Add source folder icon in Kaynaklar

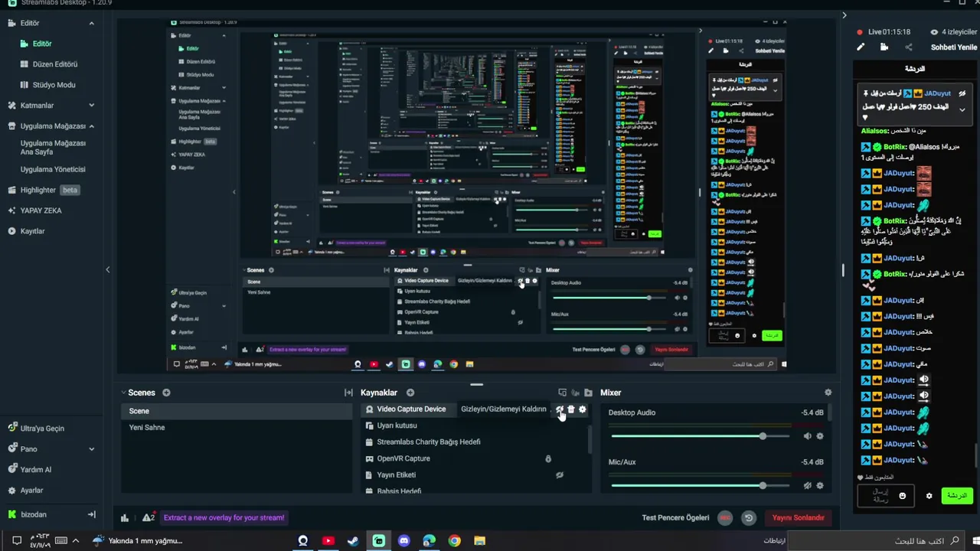588,393
